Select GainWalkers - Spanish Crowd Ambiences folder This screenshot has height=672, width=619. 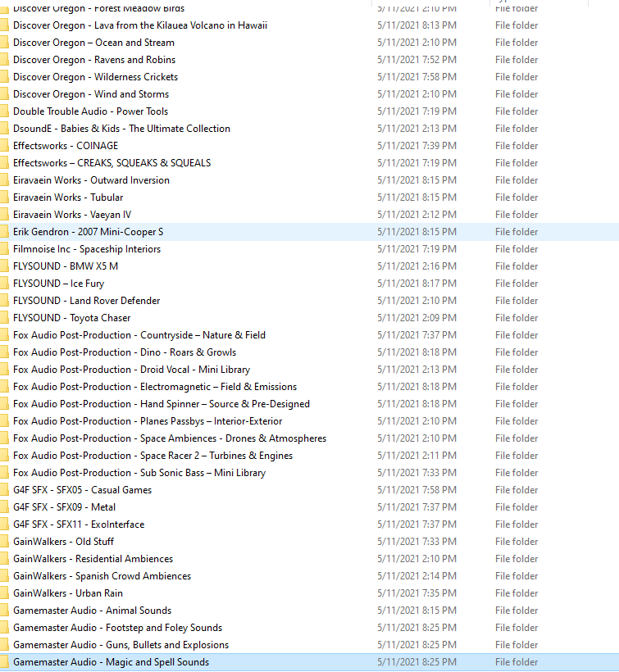(102, 576)
